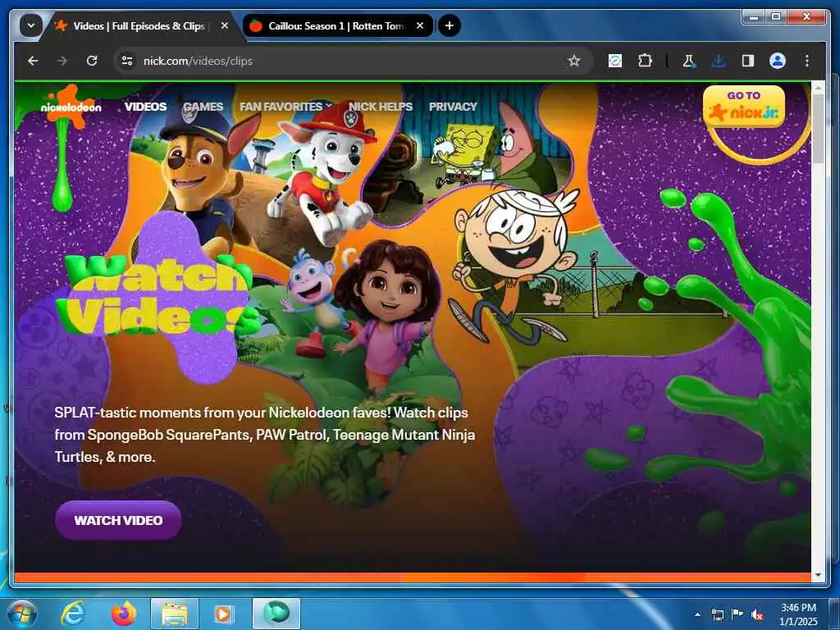
Task: Toggle the browser side panel icon
Action: tap(748, 61)
